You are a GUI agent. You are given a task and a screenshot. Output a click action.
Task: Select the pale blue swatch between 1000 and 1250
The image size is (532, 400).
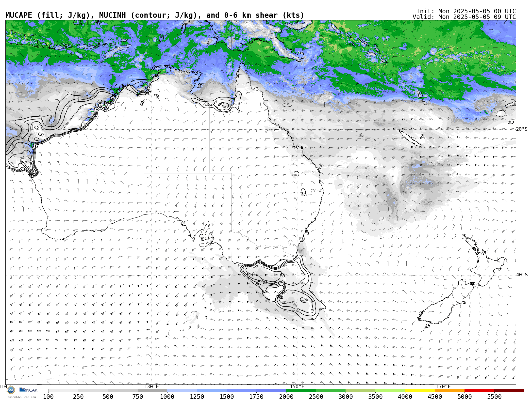coord(182,391)
